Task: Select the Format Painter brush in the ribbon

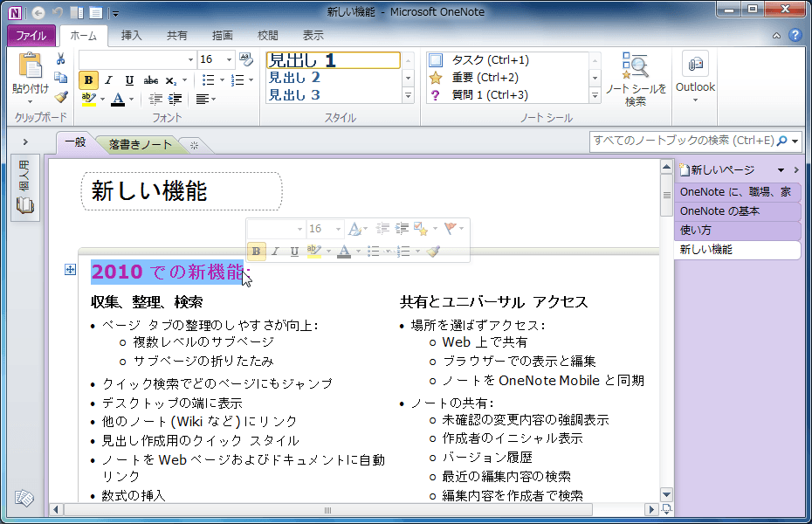Action: click(x=60, y=97)
